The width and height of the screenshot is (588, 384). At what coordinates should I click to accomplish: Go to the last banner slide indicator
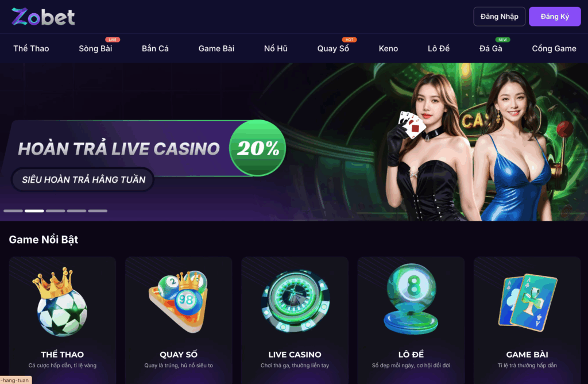tap(98, 211)
